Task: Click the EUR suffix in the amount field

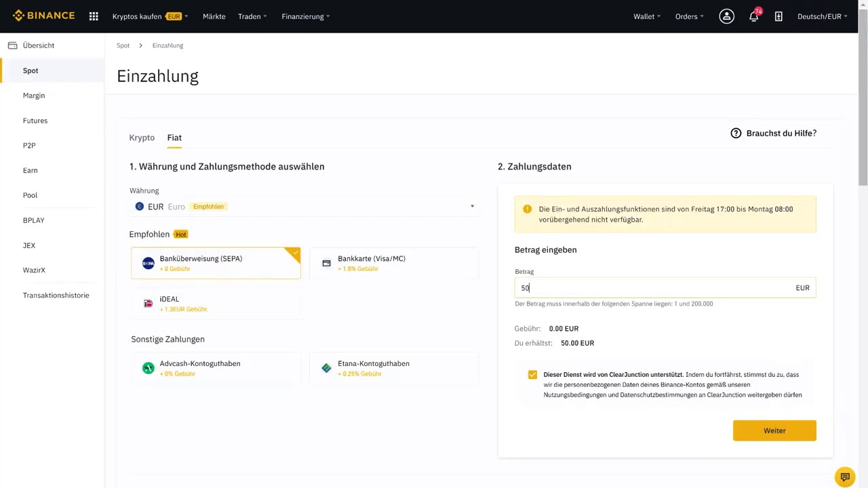Action: (x=802, y=288)
